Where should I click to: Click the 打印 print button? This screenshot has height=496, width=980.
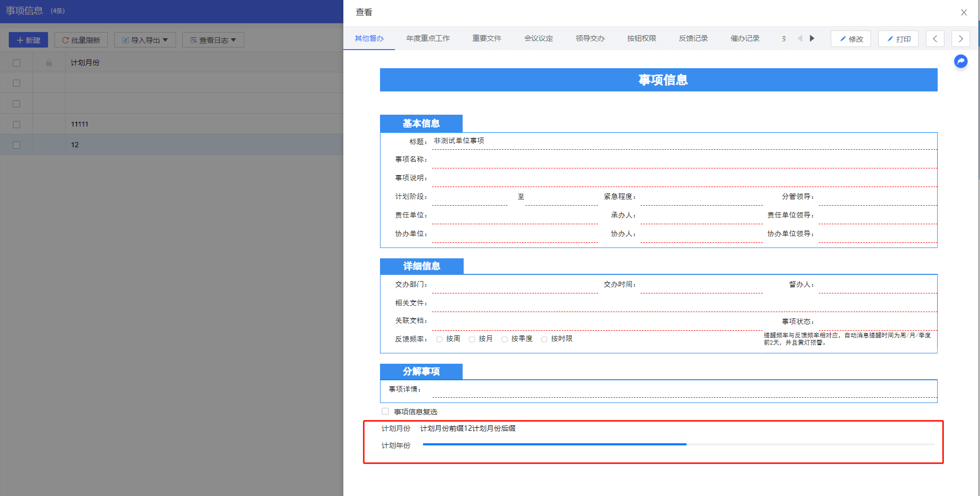[898, 39]
